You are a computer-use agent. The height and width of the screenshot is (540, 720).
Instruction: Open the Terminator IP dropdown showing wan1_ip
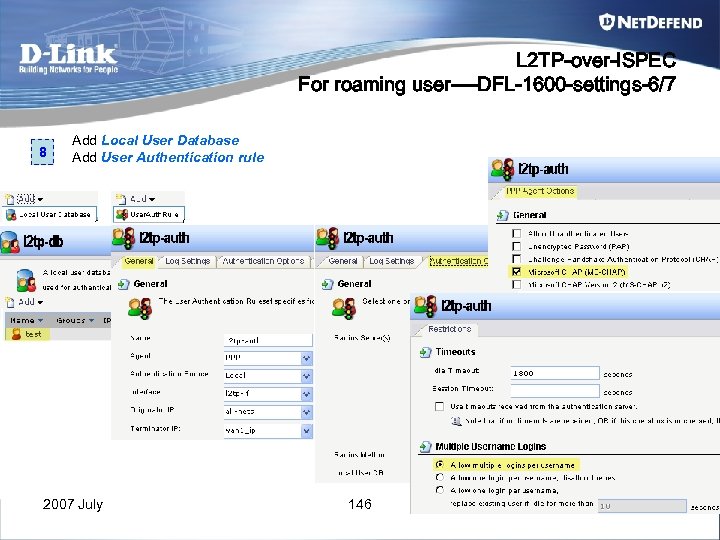(x=306, y=431)
